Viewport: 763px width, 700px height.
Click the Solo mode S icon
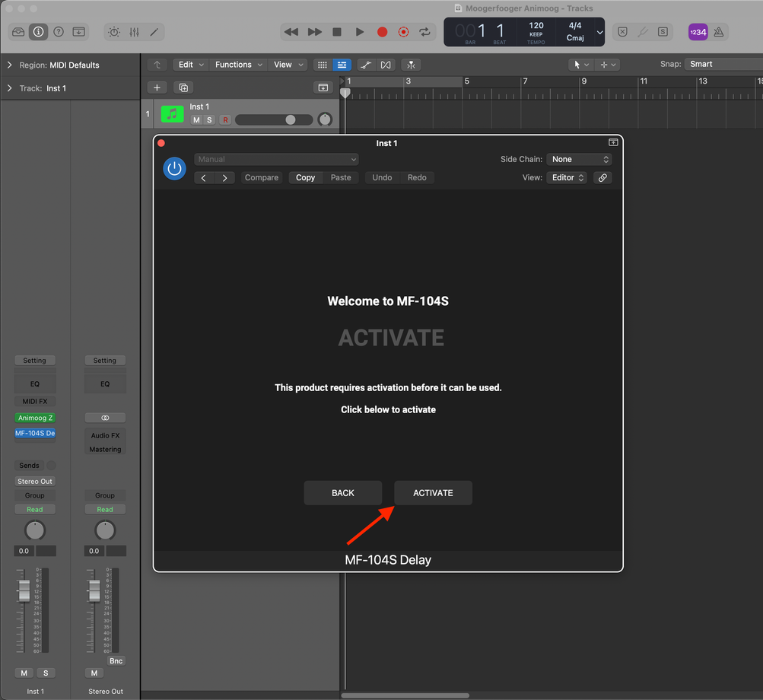point(663,32)
